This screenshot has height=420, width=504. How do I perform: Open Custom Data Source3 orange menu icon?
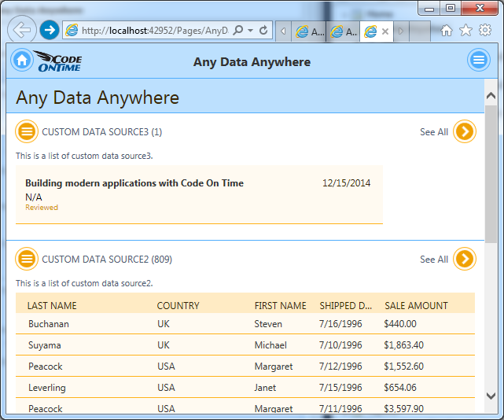pyautogui.click(x=27, y=131)
